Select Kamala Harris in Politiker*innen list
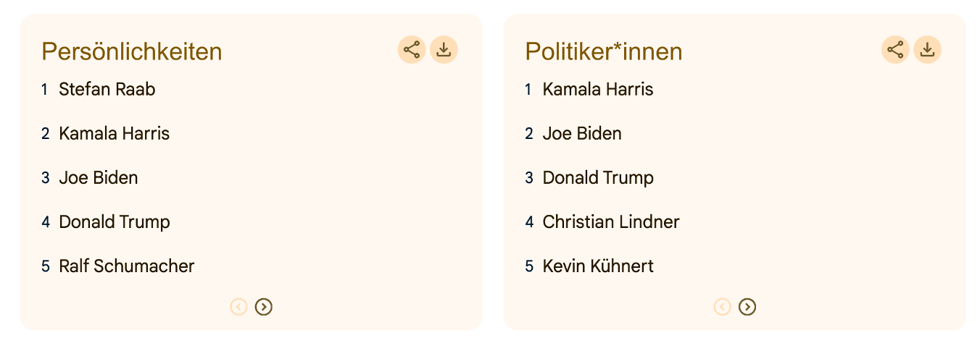This screenshot has width=980, height=346. (598, 89)
